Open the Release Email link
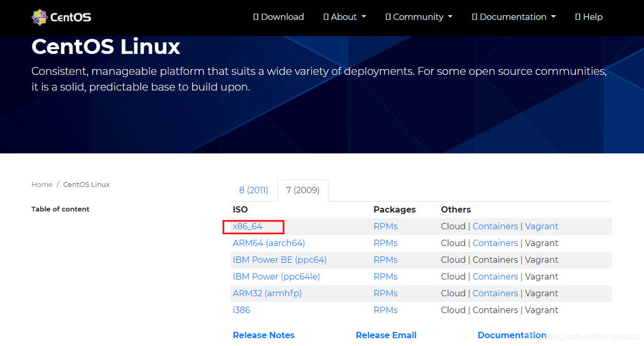The width and height of the screenshot is (644, 346). pos(386,335)
